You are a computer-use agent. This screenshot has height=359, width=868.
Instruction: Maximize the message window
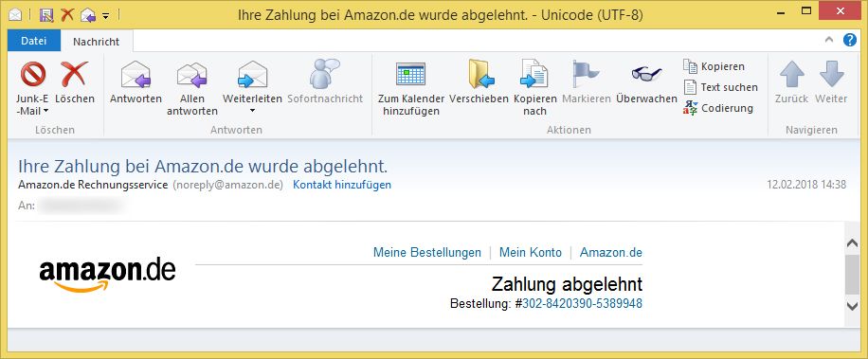(807, 10)
